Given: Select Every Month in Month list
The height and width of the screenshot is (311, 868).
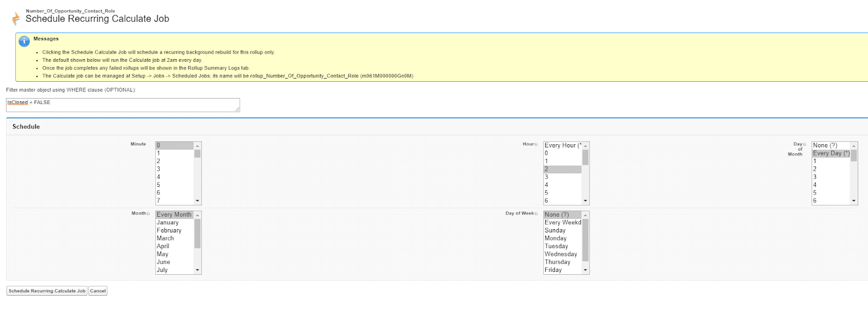Looking at the screenshot, I should [174, 215].
